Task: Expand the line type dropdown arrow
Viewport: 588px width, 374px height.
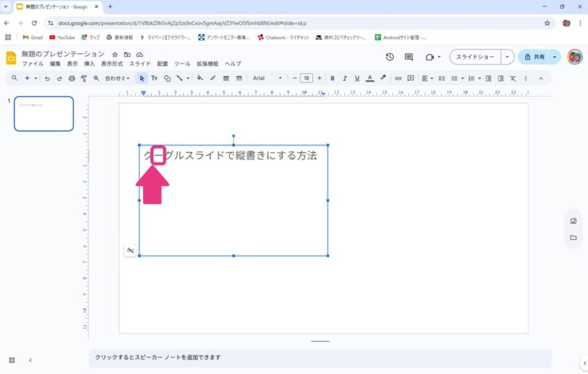Action: pyautogui.click(x=188, y=79)
